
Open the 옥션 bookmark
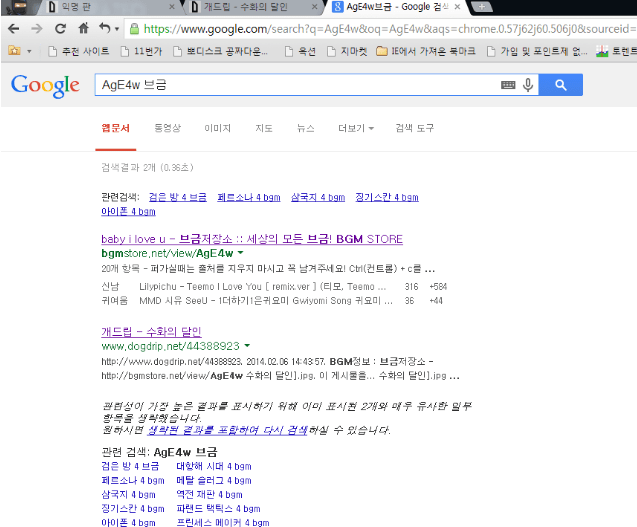tap(300, 51)
